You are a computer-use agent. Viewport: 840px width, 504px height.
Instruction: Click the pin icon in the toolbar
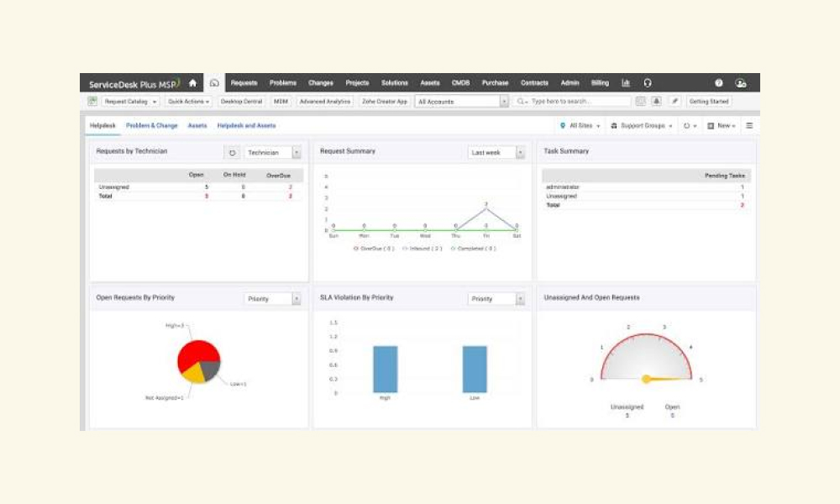point(675,102)
